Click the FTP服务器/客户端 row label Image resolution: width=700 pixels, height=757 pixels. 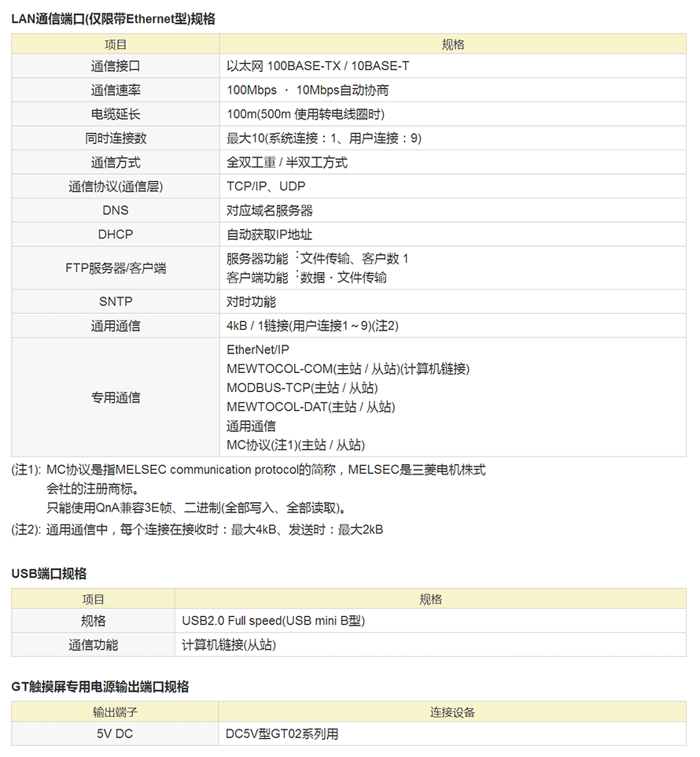(115, 268)
